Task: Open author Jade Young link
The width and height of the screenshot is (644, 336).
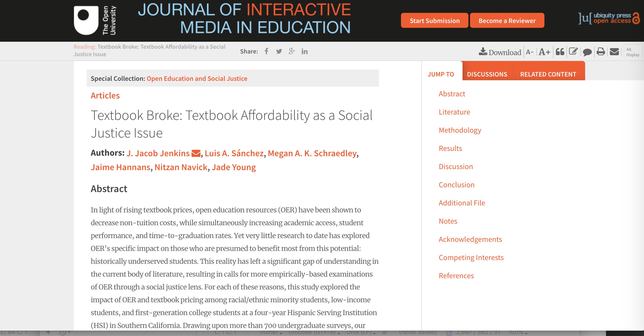Action: click(x=234, y=167)
